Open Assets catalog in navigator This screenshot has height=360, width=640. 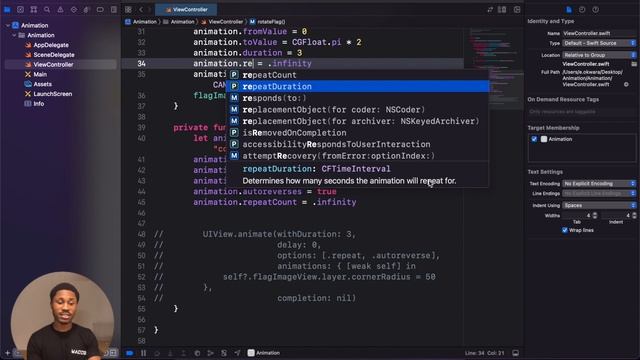tap(42, 84)
